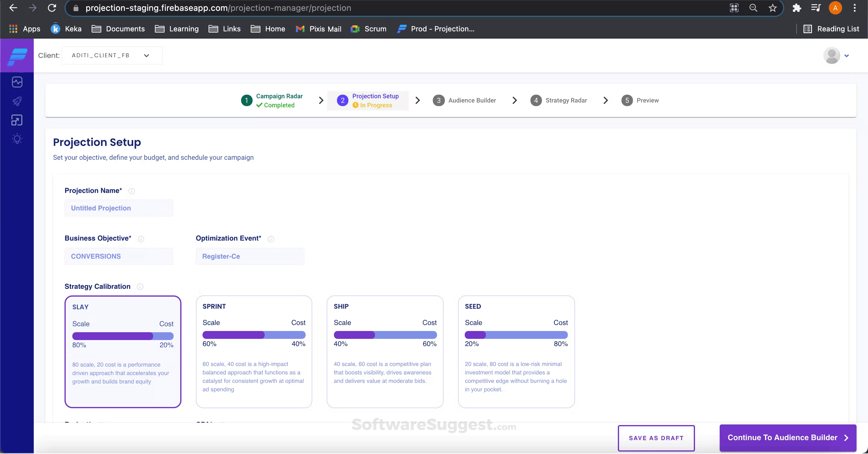Open the activity monitor sidebar icon

(x=17, y=82)
